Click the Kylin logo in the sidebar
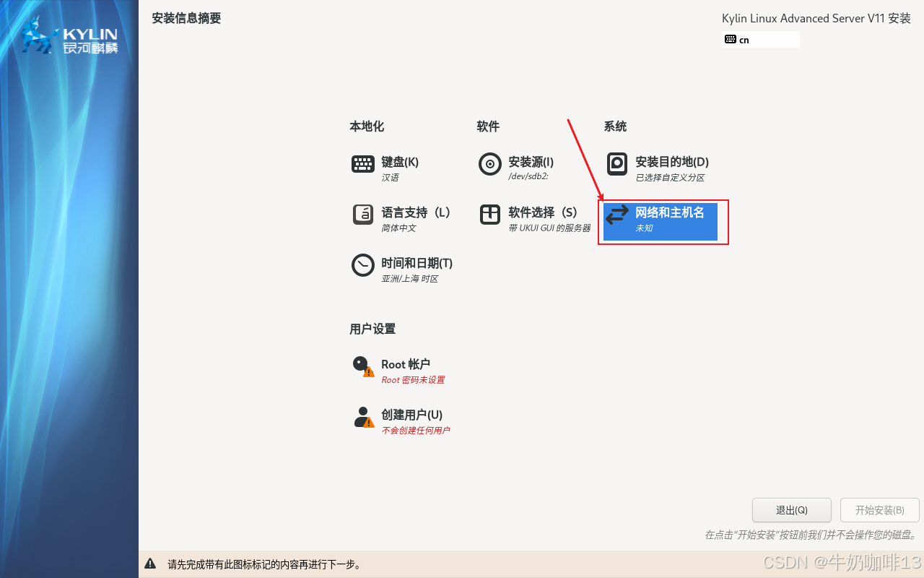Viewport: 924px width, 578px height. [x=69, y=36]
